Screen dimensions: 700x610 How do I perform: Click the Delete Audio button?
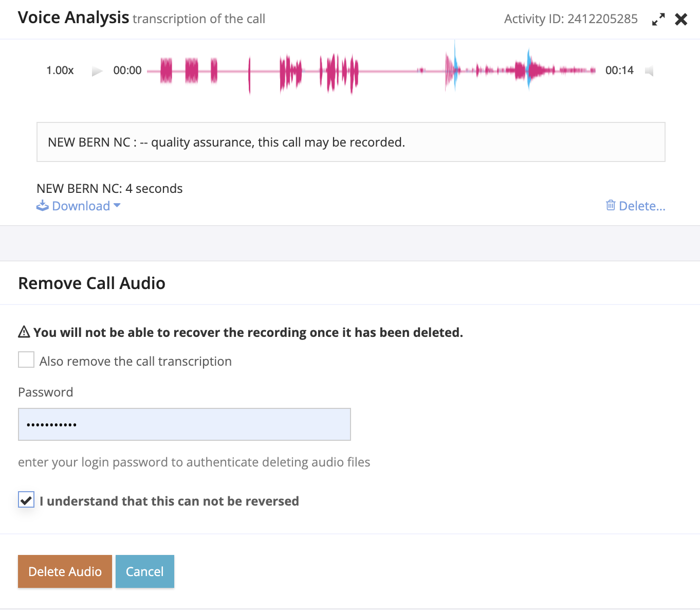point(65,571)
